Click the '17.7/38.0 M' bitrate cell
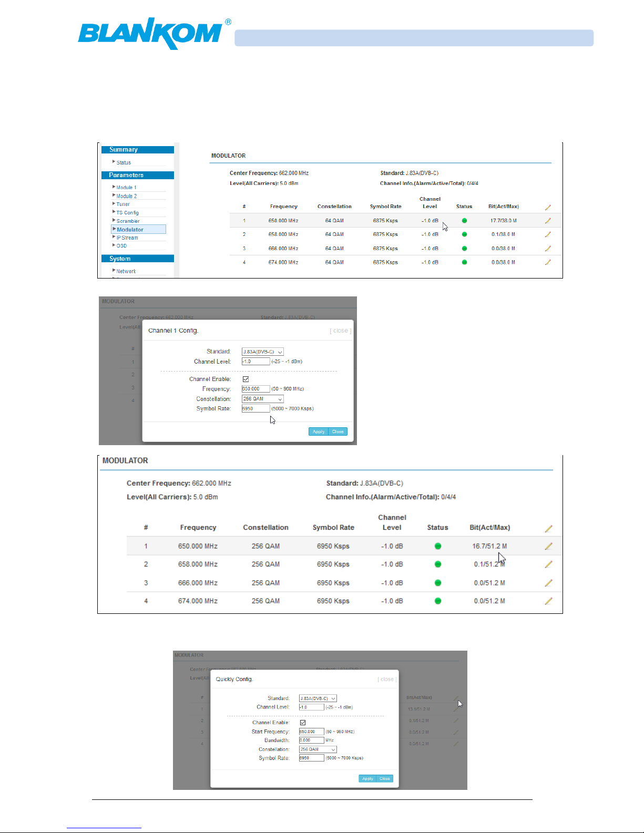Image resolution: width=644 pixels, height=833 pixels. [504, 221]
